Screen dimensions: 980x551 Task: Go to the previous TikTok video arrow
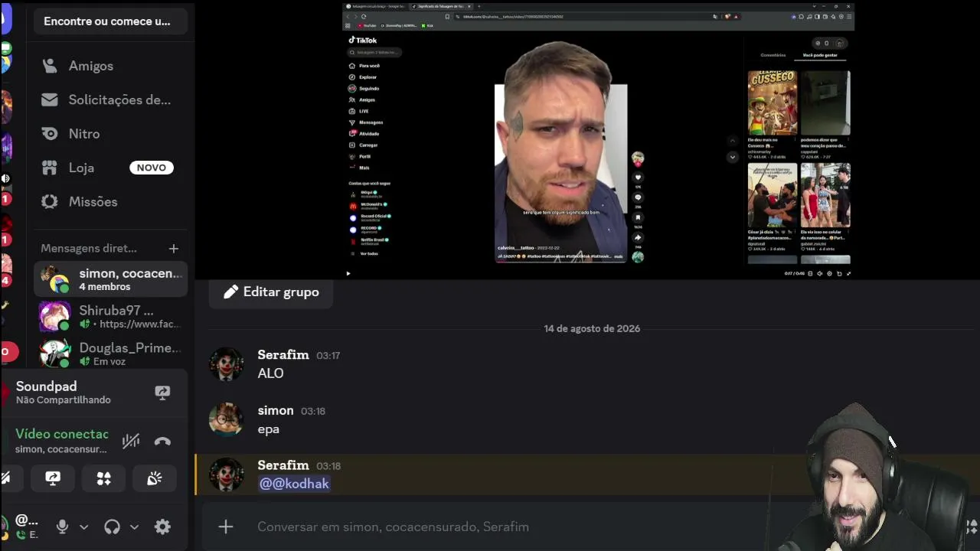pyautogui.click(x=733, y=141)
